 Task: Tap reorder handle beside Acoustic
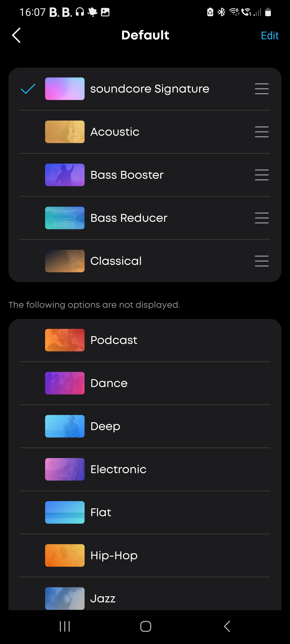point(261,132)
